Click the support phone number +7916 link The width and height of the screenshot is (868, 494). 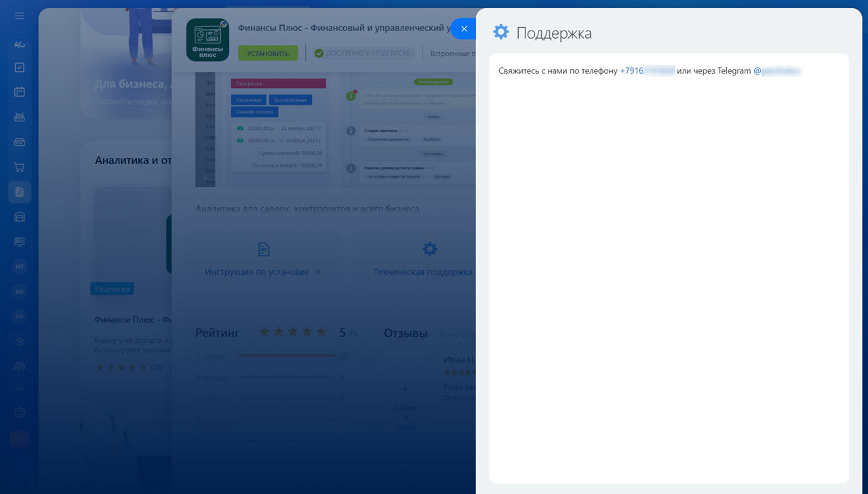[647, 70]
